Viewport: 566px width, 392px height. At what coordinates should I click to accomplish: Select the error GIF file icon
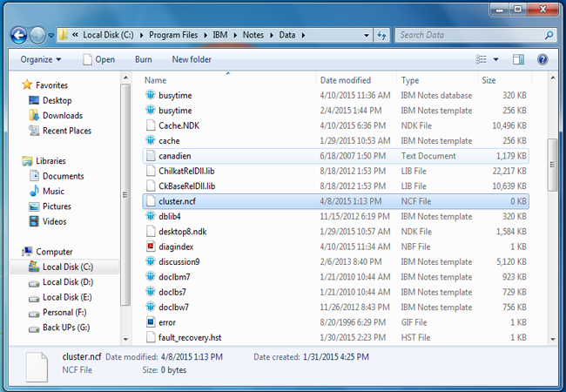click(x=150, y=322)
